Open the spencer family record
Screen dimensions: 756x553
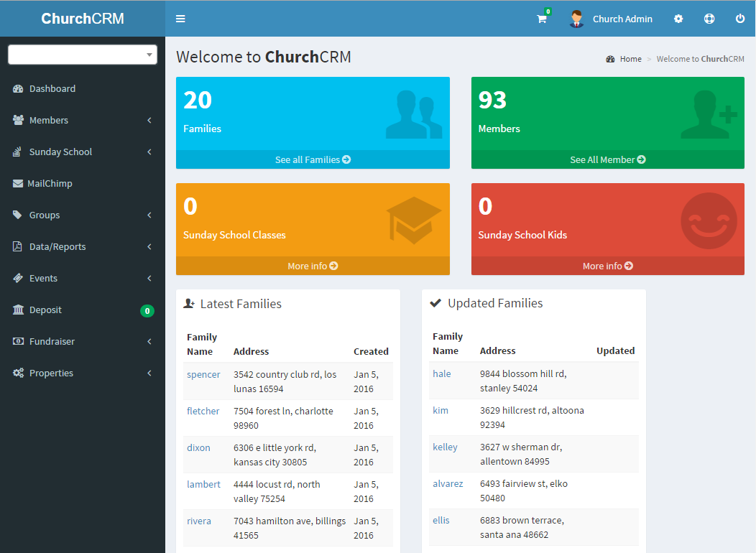[203, 374]
